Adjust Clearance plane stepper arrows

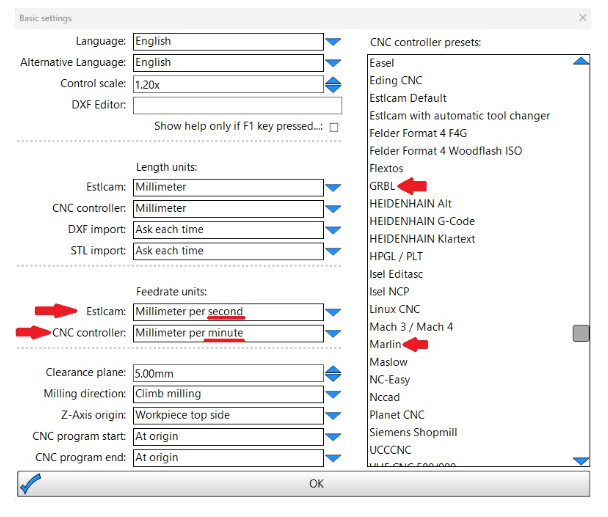(x=334, y=373)
